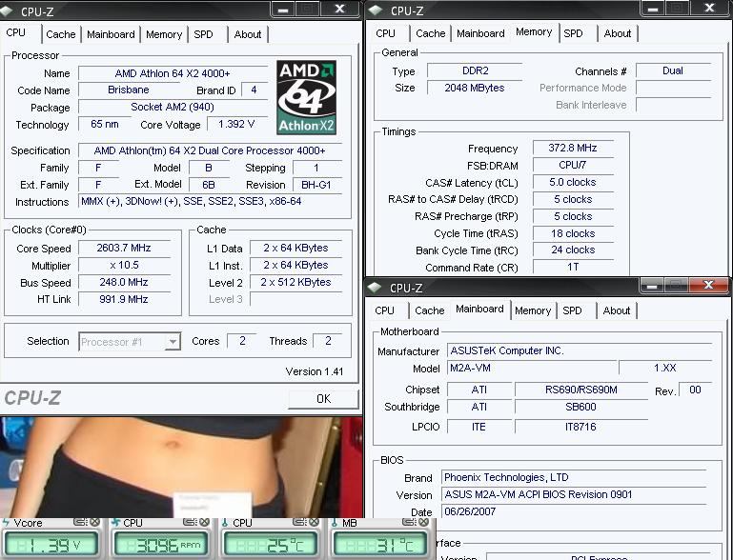Select Mainboard tab in top-right Memory window
Screen dimensions: 733x560
480,33
